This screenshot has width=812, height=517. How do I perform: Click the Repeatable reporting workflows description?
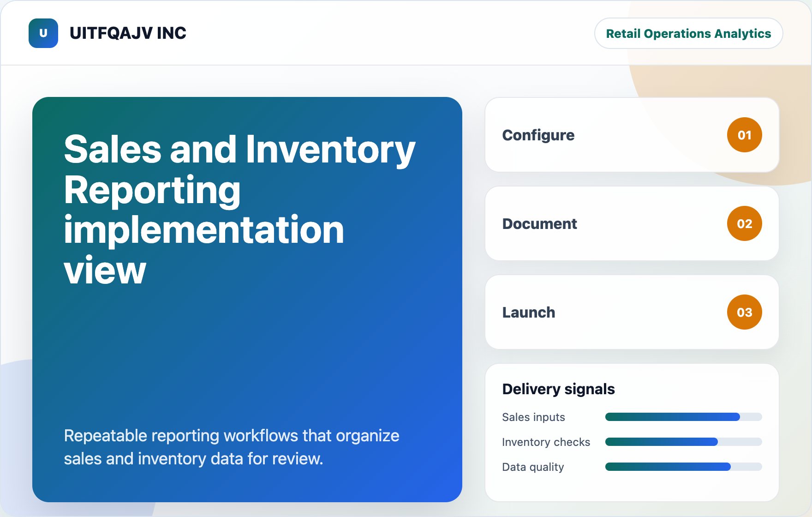click(231, 447)
